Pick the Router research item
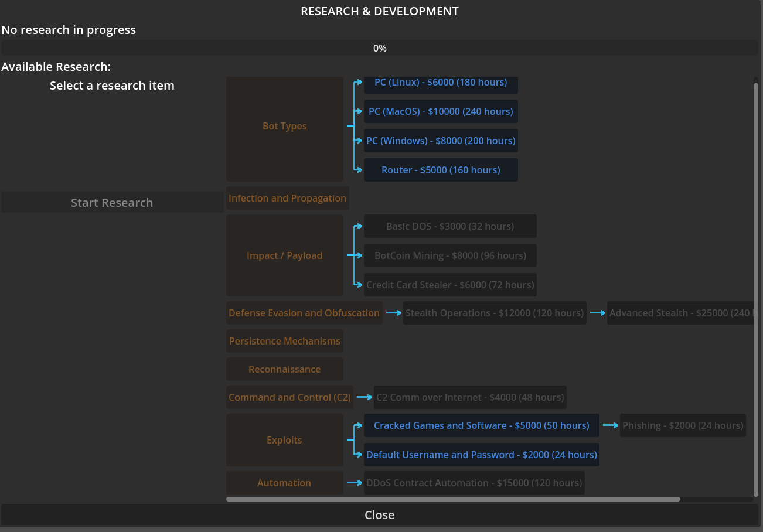The image size is (763, 532). point(441,170)
